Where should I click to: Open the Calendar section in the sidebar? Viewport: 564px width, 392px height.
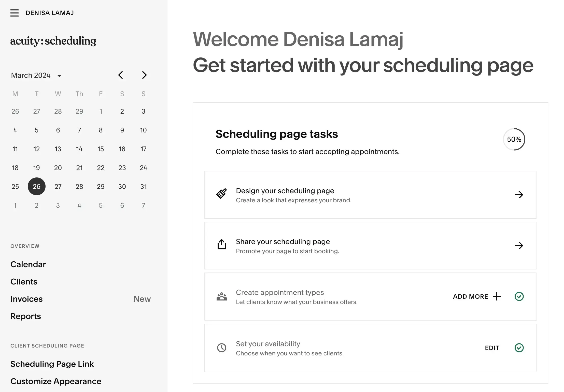(x=28, y=264)
